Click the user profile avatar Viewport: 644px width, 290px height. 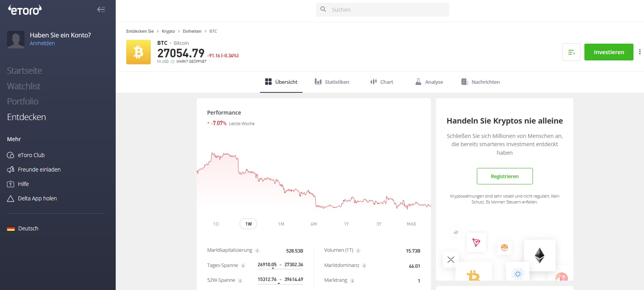(x=16, y=40)
